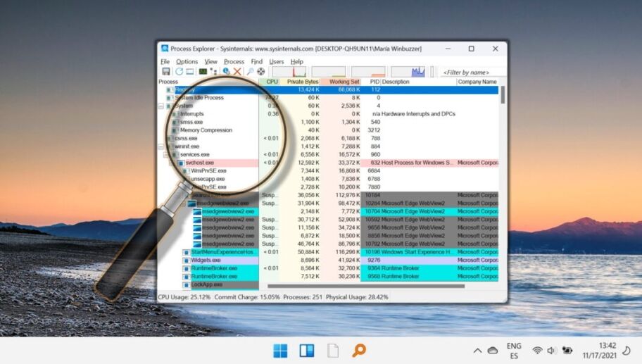
Task: Switch input language via ENG ES indicator
Action: pos(514,351)
